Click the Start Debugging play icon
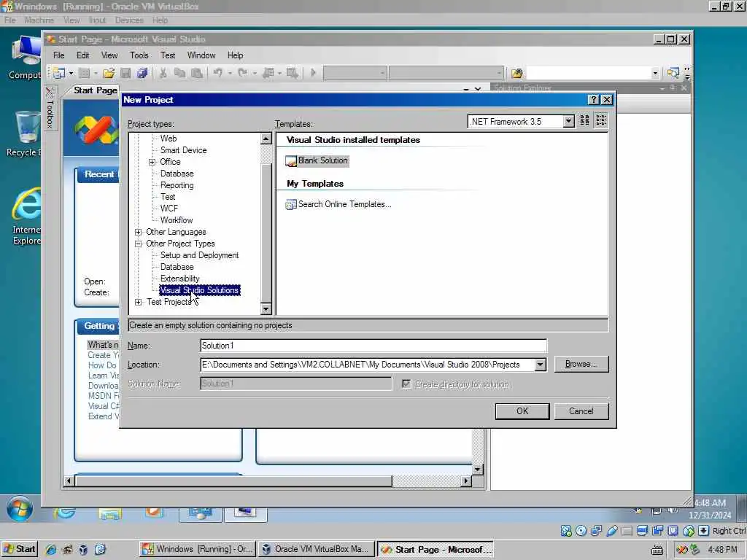747x560 pixels. (313, 73)
